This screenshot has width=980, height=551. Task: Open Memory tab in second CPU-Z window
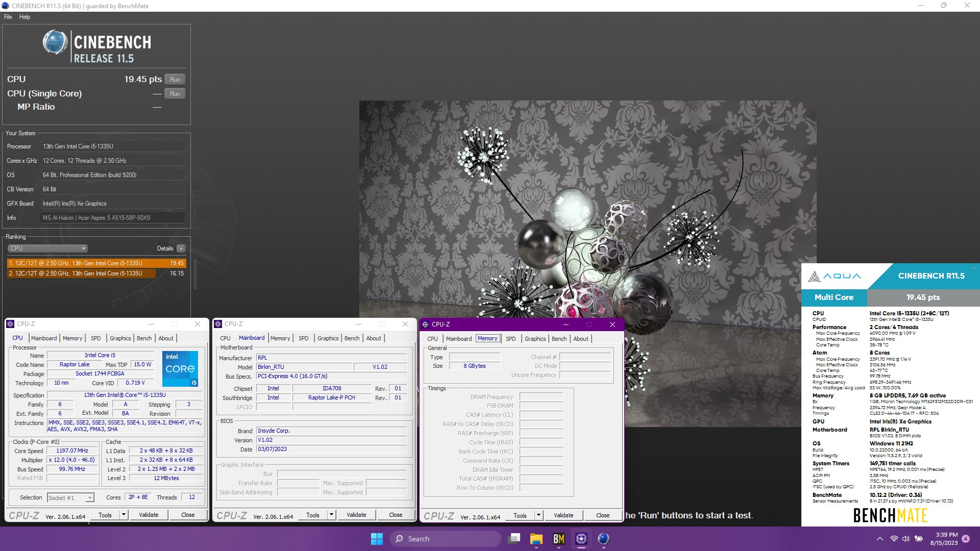click(x=280, y=338)
